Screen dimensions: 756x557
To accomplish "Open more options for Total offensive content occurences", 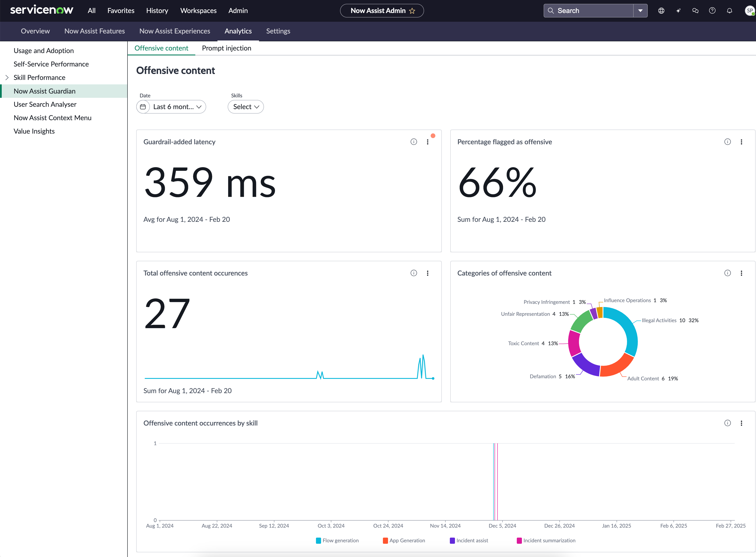I will click(x=427, y=273).
